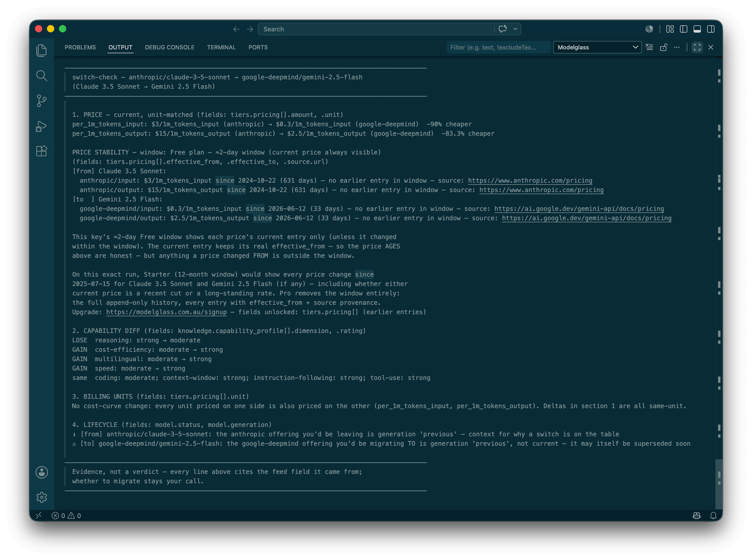The image size is (752, 560).
Task: Open anthropic.com/pricing link on input line
Action: pyautogui.click(x=530, y=180)
